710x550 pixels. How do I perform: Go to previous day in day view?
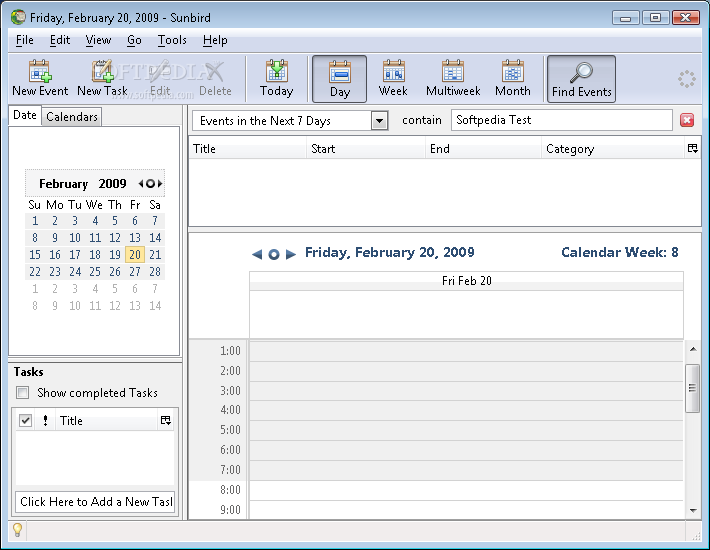(257, 254)
